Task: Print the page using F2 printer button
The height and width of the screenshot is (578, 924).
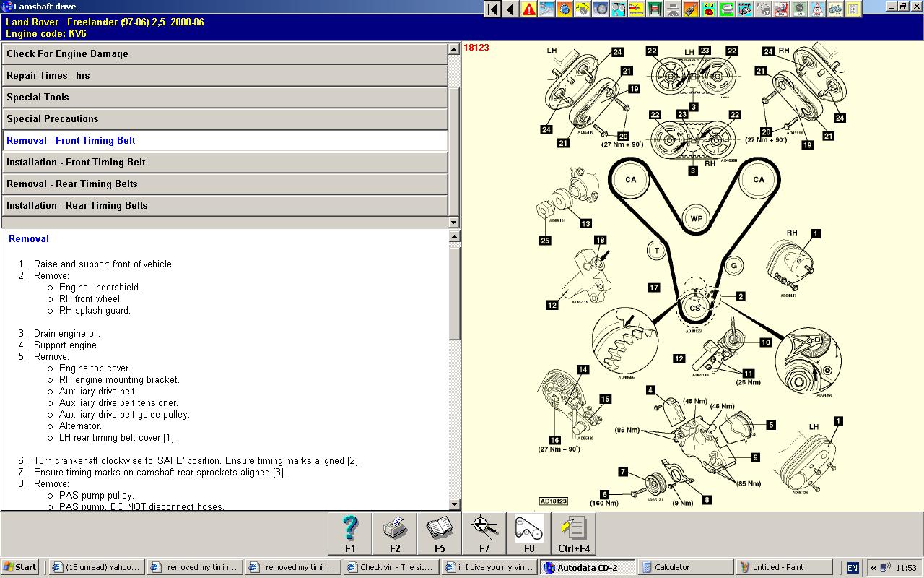Action: [395, 534]
